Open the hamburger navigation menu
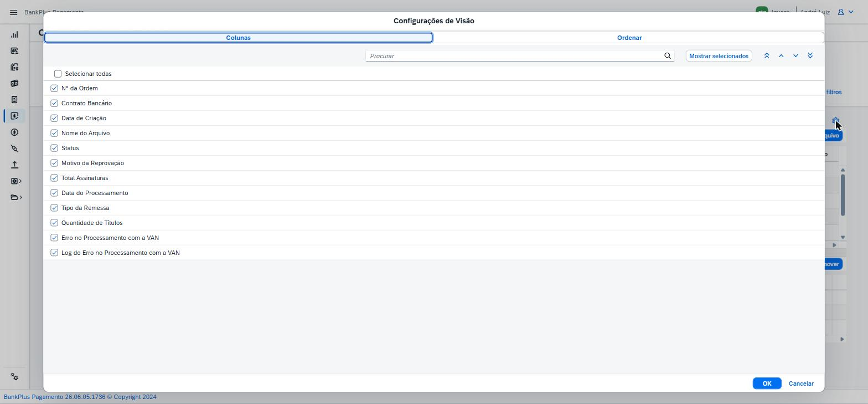The image size is (868, 404). pyautogui.click(x=14, y=12)
